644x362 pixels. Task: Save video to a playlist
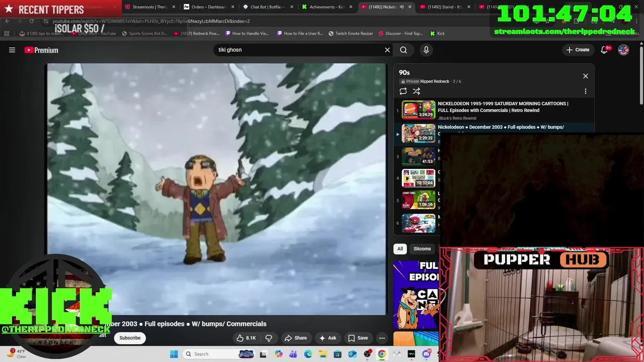pos(358,338)
